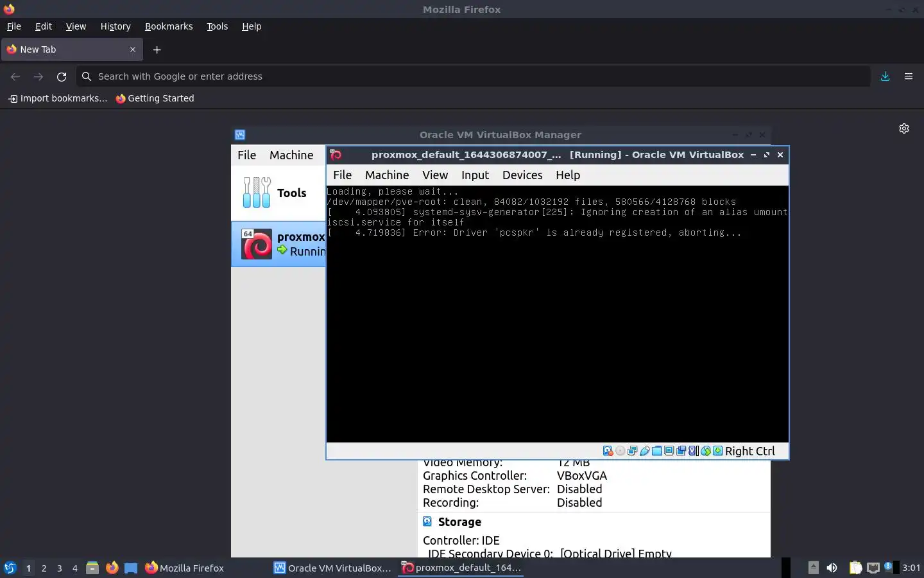Close the New Tab tab
Screen dimensions: 924x578
[x=133, y=49]
